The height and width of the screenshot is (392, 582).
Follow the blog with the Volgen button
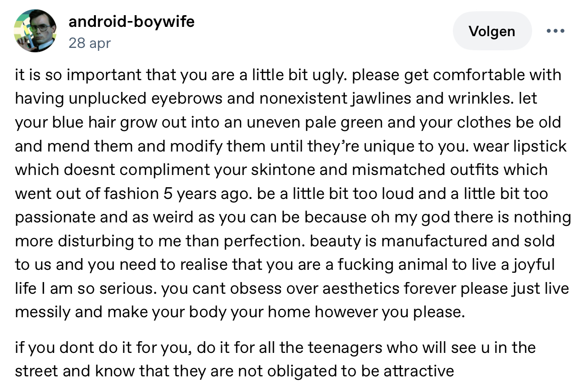492,31
